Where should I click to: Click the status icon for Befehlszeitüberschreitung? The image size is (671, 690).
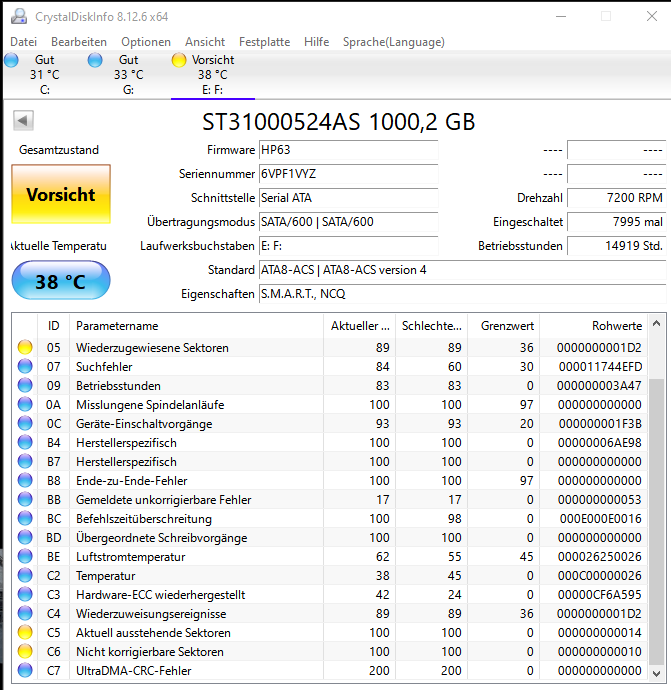click(25, 518)
